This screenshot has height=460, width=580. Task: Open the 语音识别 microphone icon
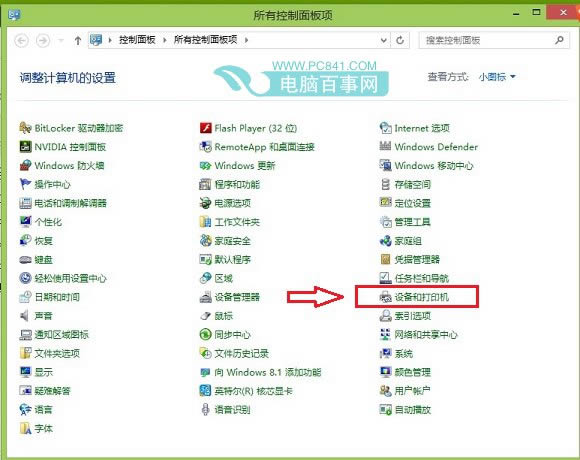click(205, 410)
